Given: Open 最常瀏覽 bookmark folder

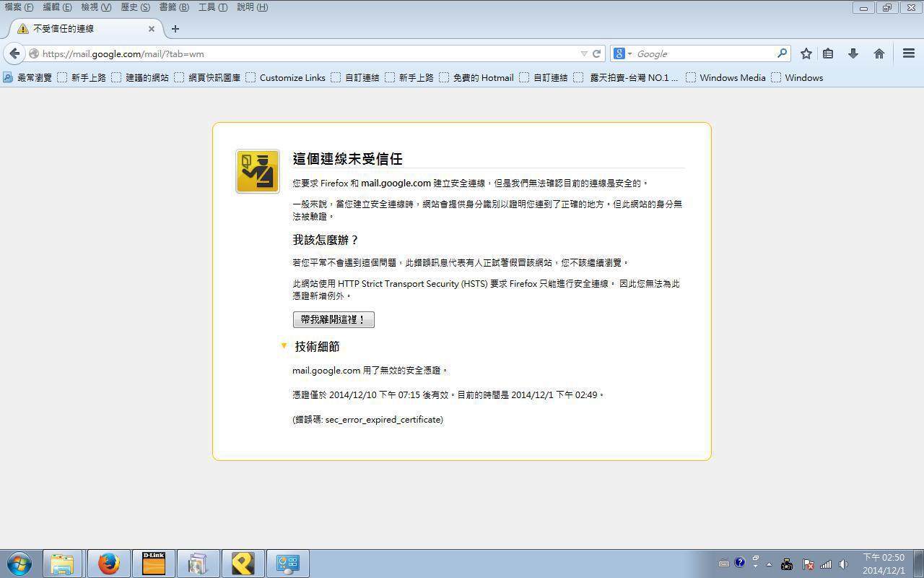Looking at the screenshot, I should 27,77.
